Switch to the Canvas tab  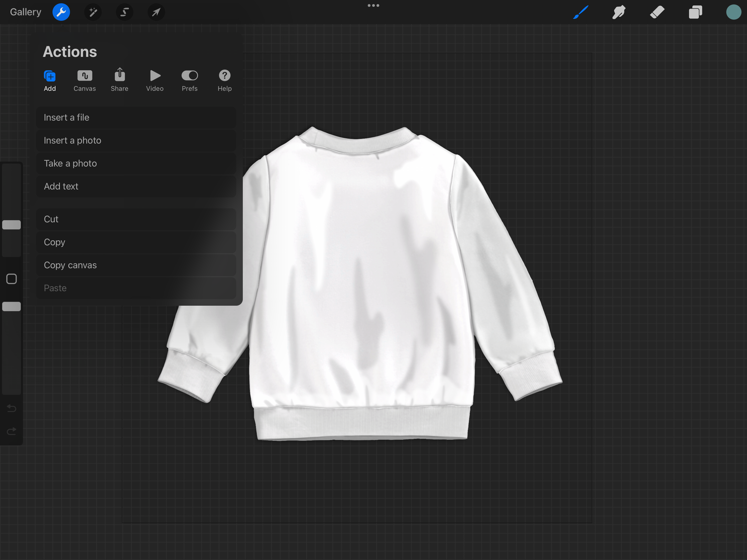(85, 80)
